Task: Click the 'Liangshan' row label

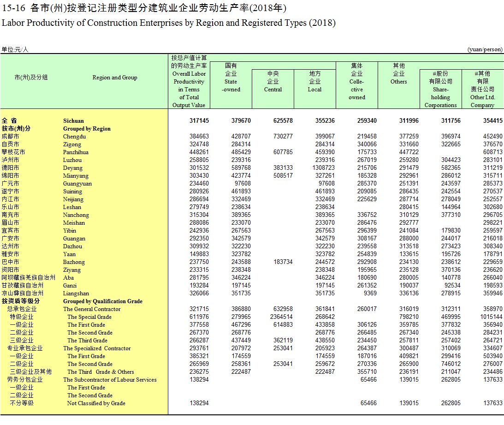Action: coord(76,293)
